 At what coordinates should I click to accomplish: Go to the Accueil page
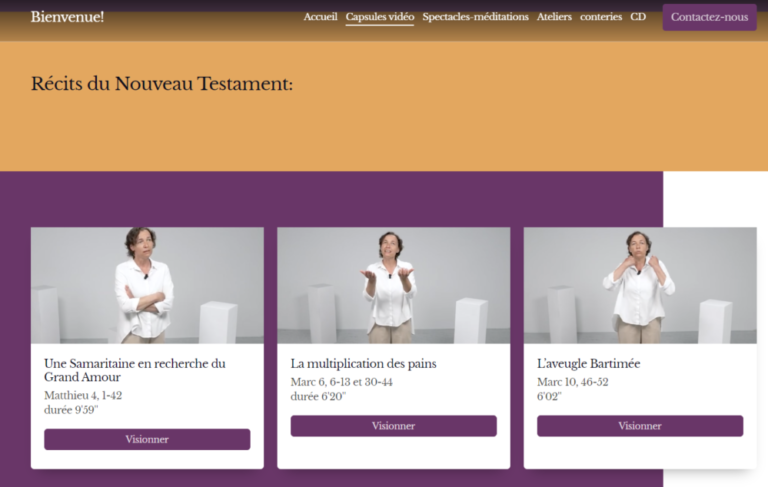point(320,17)
